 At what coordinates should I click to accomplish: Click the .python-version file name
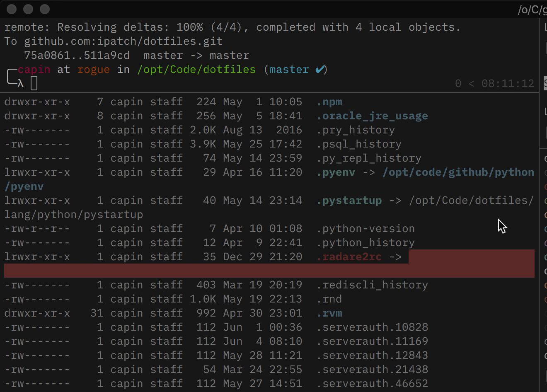tap(365, 229)
